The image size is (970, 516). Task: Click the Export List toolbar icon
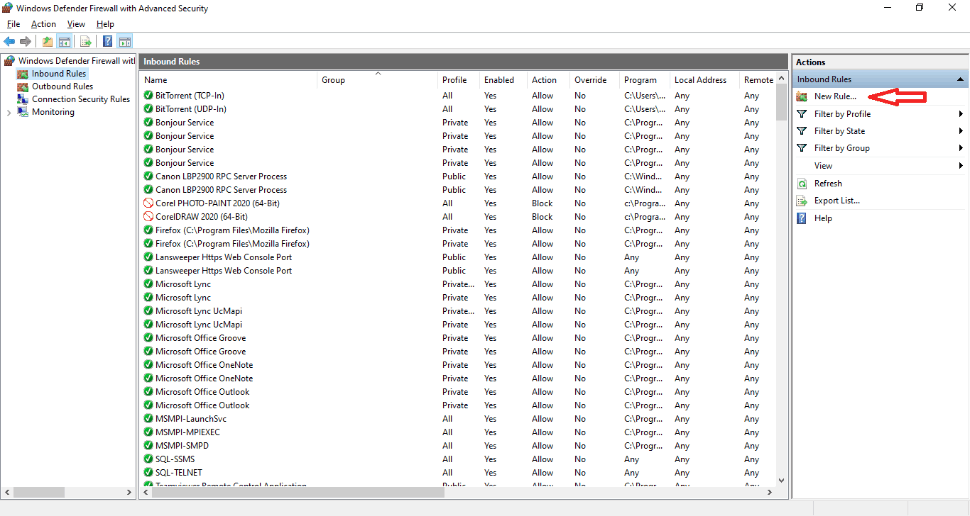click(x=86, y=41)
